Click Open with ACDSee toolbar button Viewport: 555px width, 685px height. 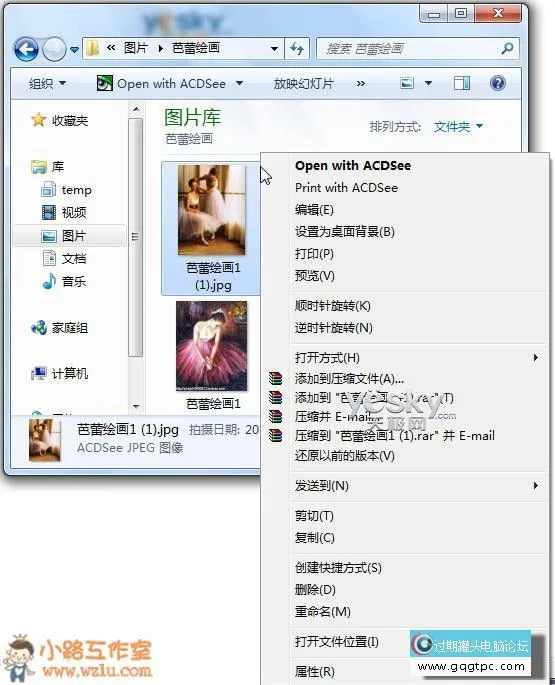171,83
